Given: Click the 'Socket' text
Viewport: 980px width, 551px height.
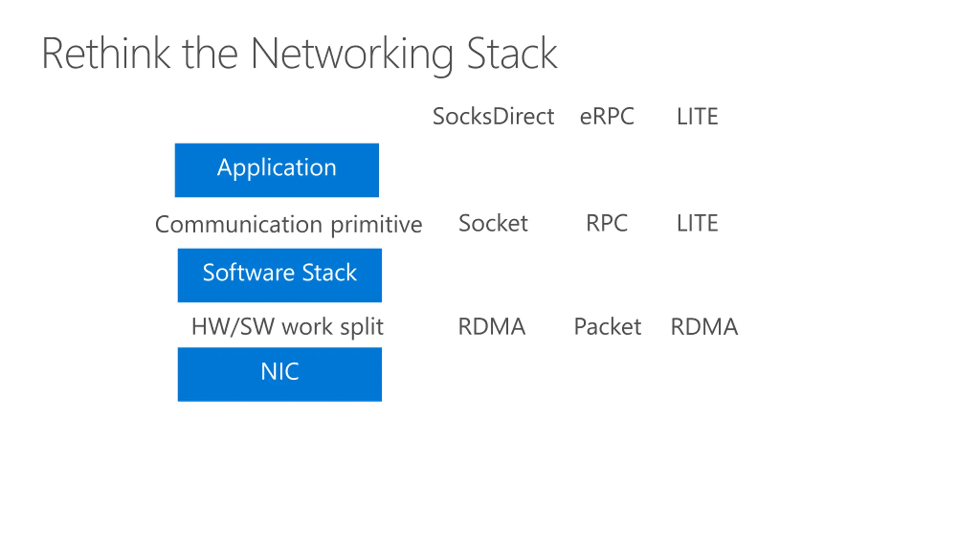Looking at the screenshot, I should pyautogui.click(x=493, y=223).
